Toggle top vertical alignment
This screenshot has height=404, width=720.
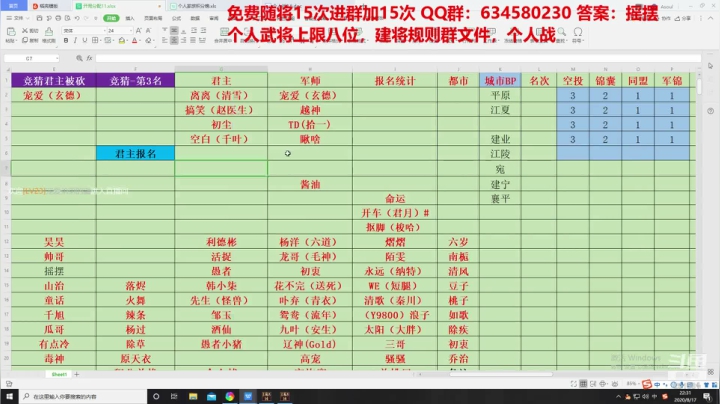(164, 30)
